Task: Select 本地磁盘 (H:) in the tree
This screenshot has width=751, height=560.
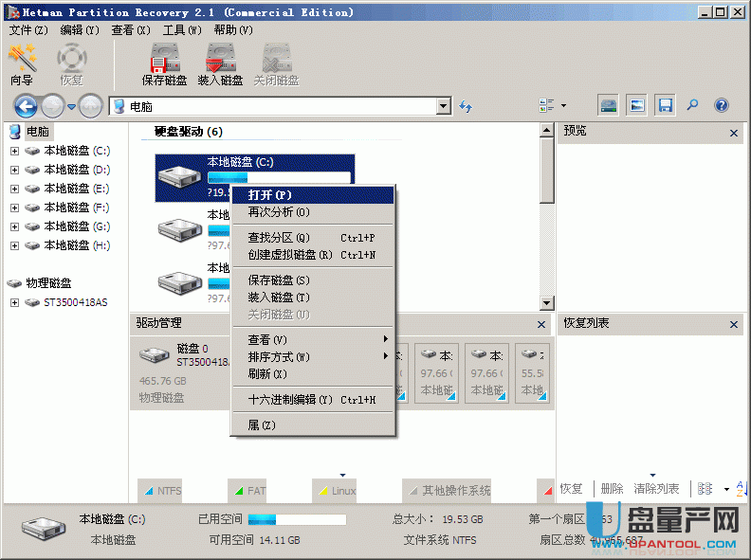Action: (77, 245)
